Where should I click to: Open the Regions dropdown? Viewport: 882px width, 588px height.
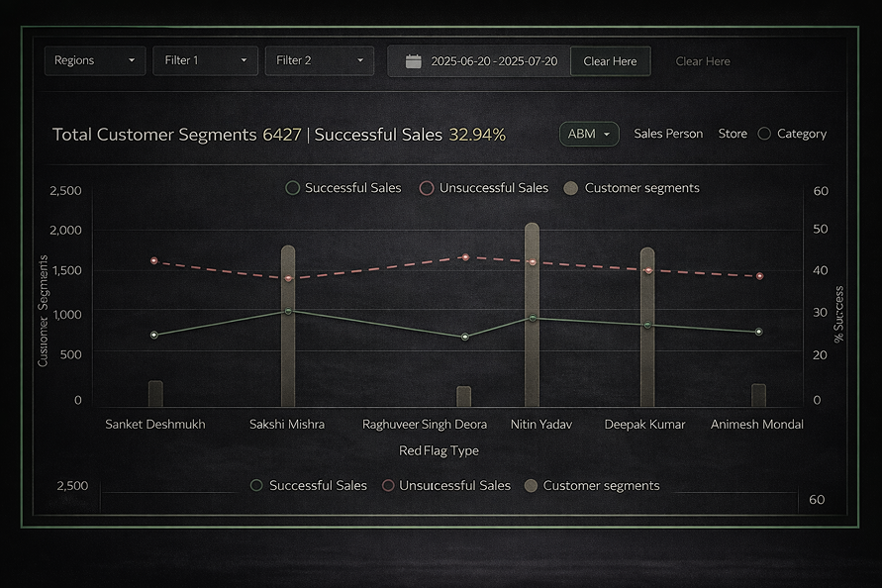tap(94, 60)
